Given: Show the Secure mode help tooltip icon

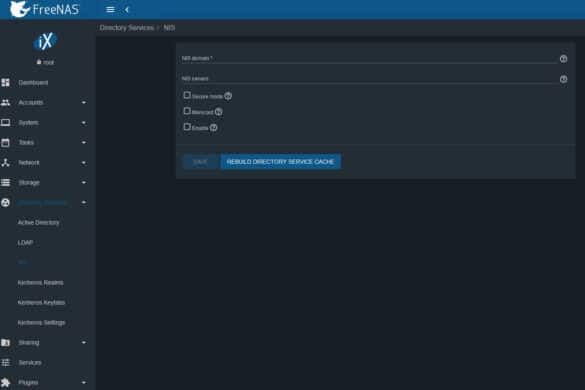Looking at the screenshot, I should (228, 96).
